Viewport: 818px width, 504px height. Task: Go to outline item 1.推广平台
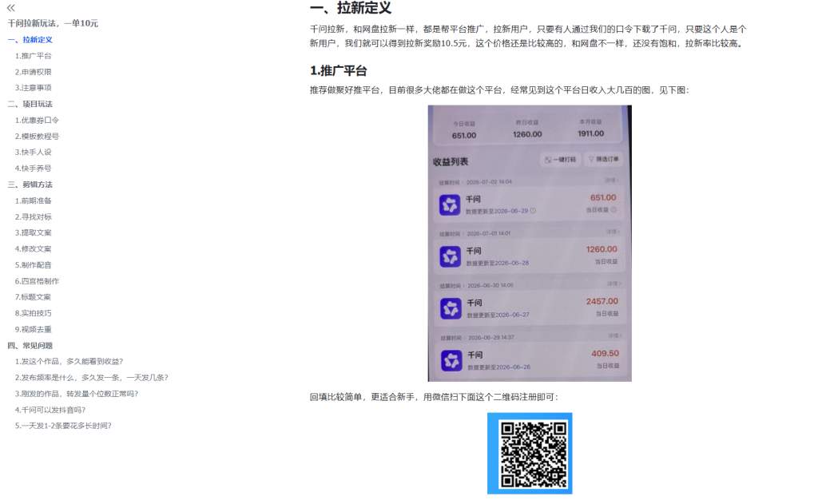tap(34, 56)
